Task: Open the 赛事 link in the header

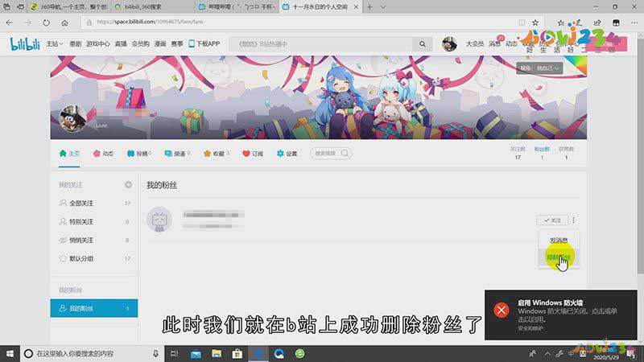Action: click(x=177, y=43)
